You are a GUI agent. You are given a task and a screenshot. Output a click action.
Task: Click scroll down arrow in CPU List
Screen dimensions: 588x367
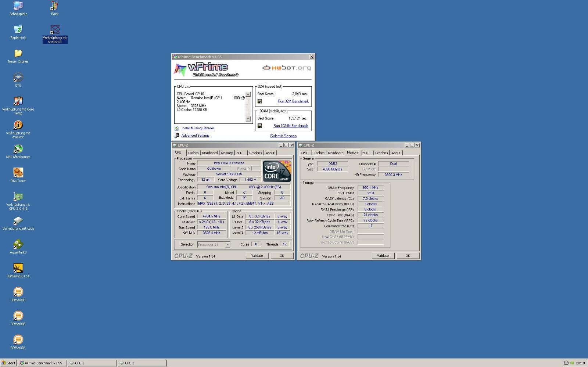pos(248,119)
